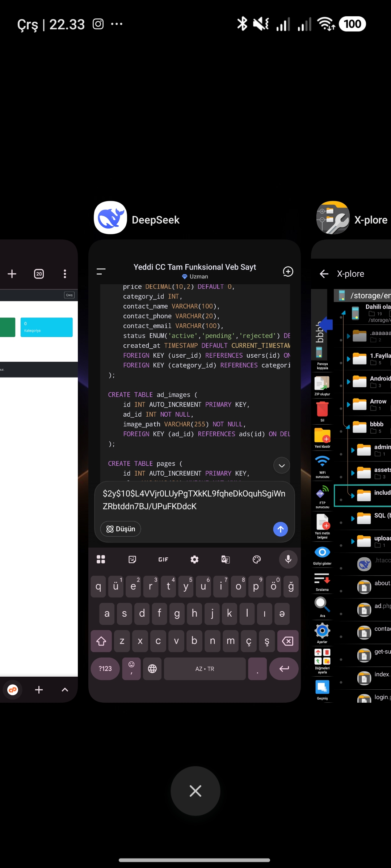Open keyboard settings gear
This screenshot has width=391, height=868.
click(x=194, y=559)
